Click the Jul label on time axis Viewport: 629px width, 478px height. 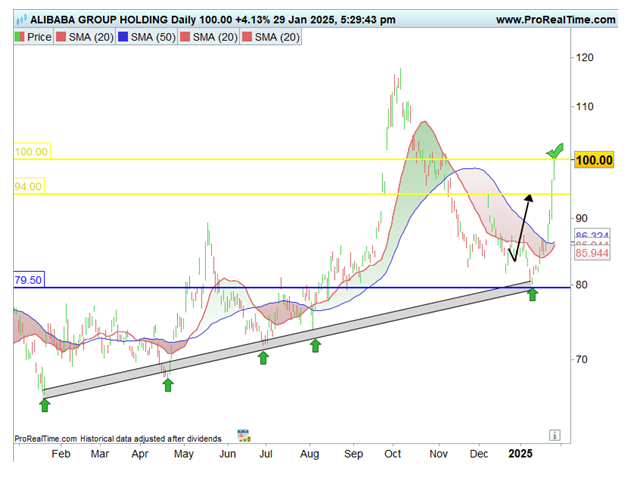tap(266, 454)
